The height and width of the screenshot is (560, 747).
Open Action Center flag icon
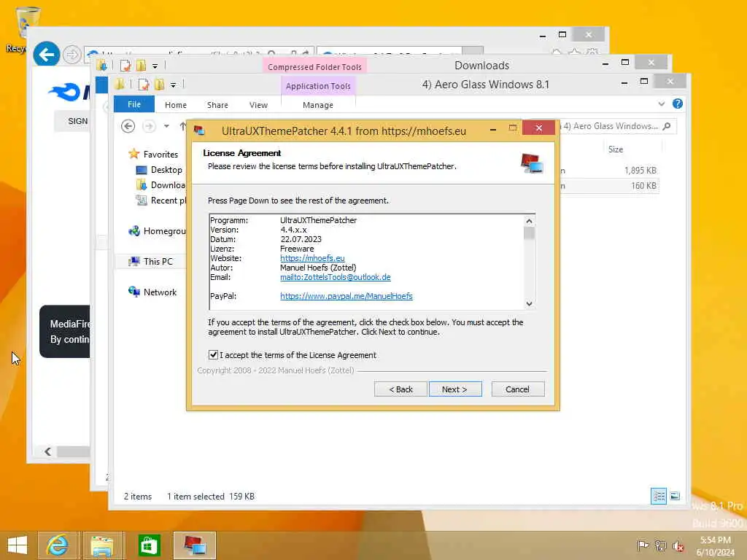[643, 545]
